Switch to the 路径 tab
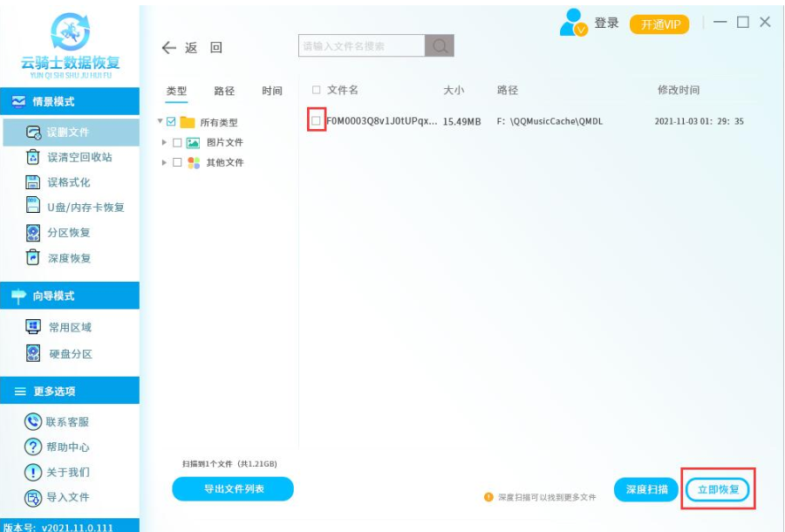Screen dimensions: 785x532 [224, 91]
